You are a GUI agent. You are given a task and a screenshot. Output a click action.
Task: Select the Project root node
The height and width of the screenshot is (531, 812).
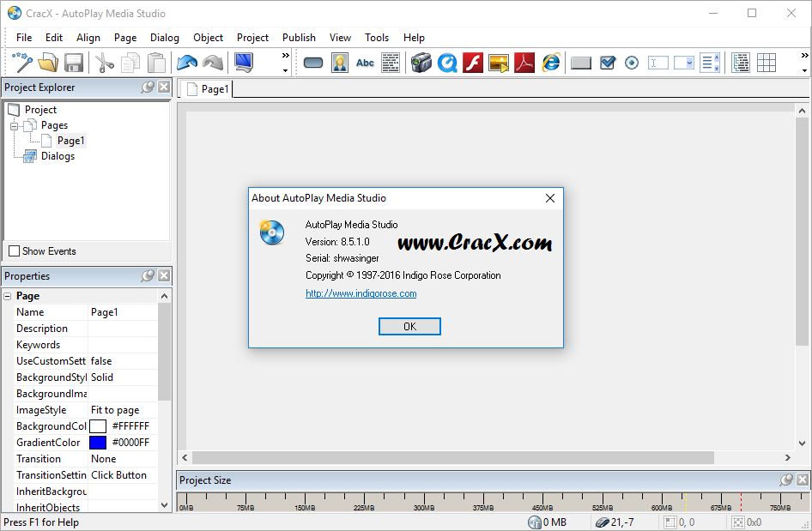point(40,110)
